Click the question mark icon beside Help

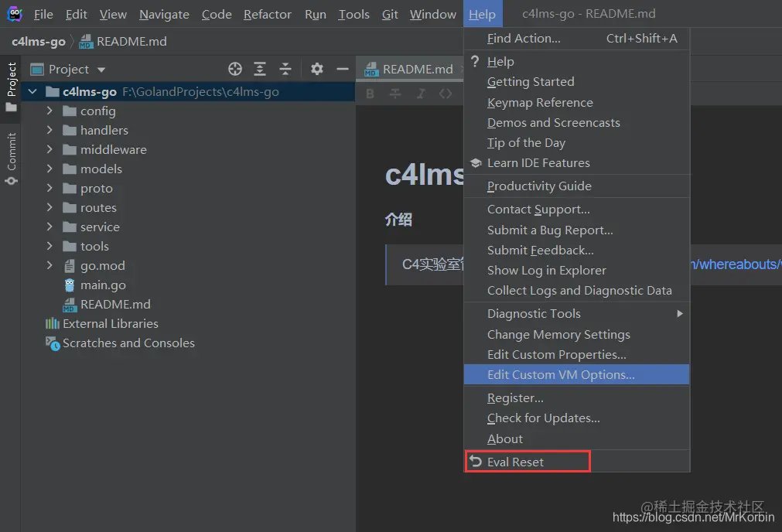pyautogui.click(x=475, y=61)
